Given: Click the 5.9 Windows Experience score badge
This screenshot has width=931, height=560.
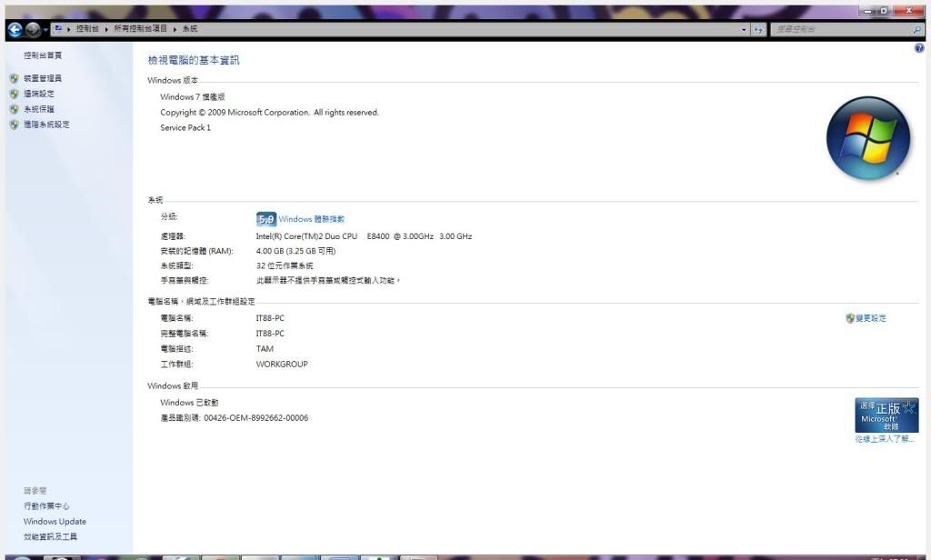Looking at the screenshot, I should click(x=266, y=219).
